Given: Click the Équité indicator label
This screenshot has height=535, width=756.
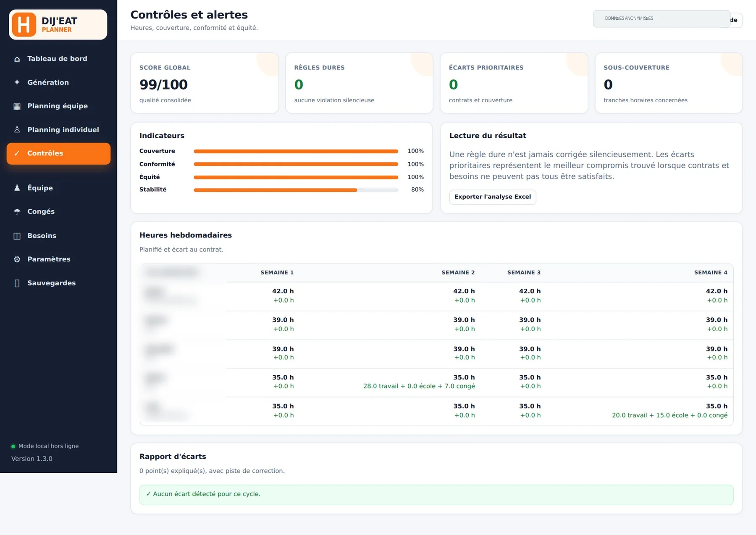Looking at the screenshot, I should click(150, 177).
